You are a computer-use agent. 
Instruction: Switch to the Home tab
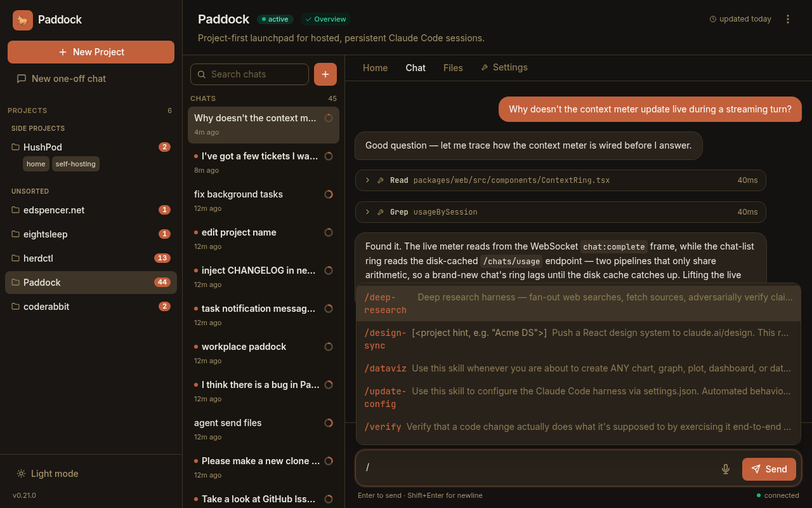point(376,68)
